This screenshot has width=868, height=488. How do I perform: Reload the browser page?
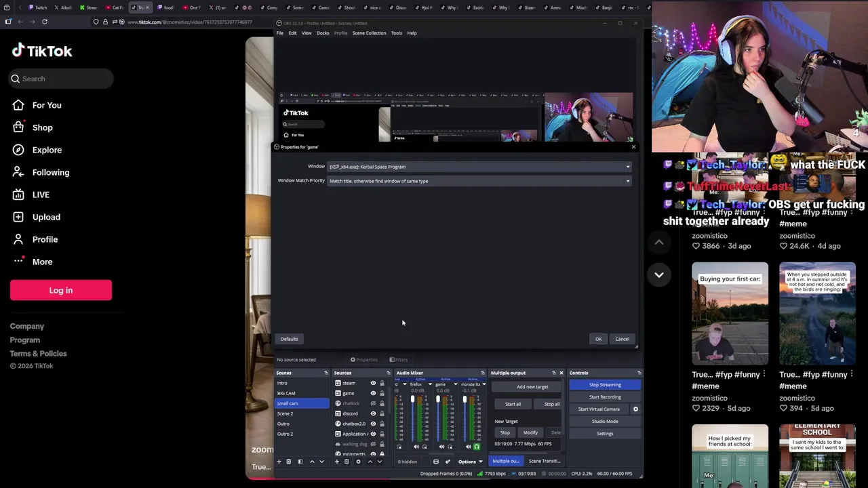tap(45, 22)
